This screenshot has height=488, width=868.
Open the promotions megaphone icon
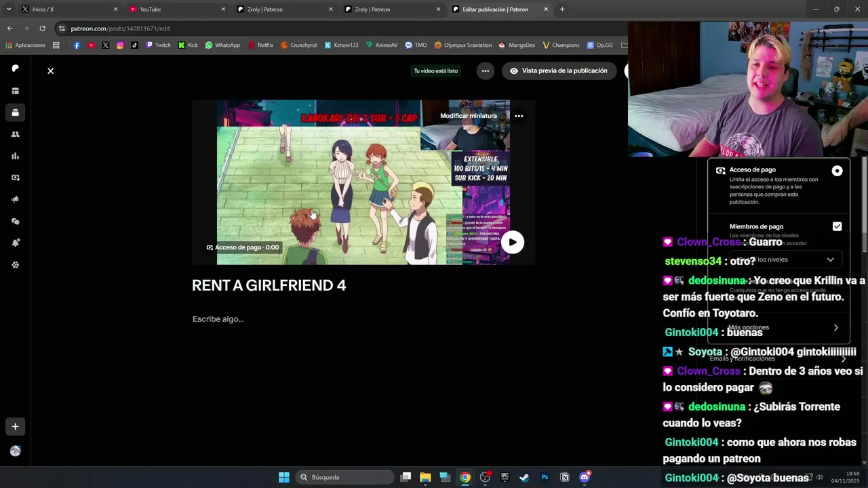tap(15, 199)
